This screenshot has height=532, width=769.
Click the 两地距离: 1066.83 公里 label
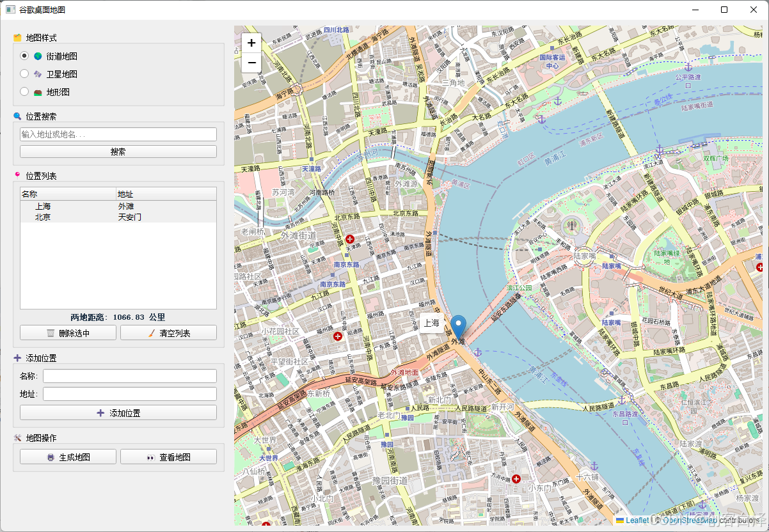pos(118,317)
